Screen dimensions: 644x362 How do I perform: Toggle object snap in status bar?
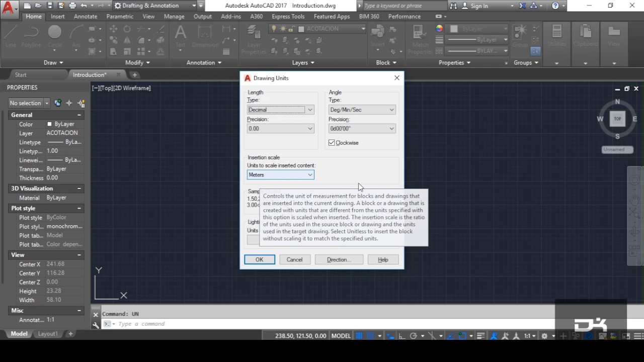pos(462,336)
